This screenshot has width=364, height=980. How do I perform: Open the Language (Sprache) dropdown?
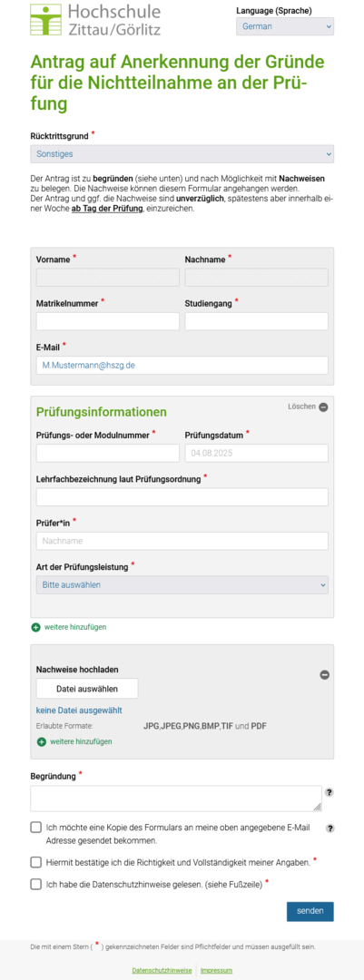click(x=284, y=26)
